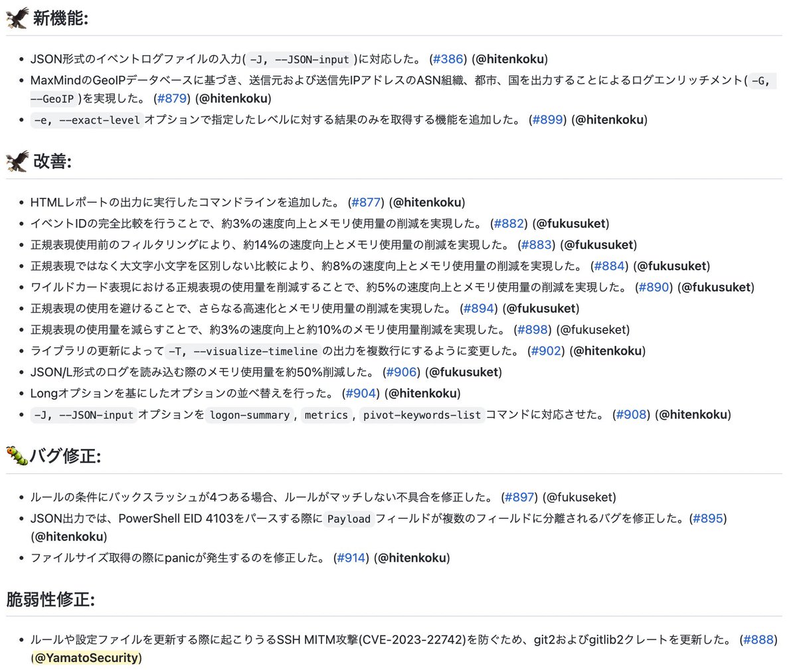Click the '-e, --exact-level' code snippet

[x=86, y=120]
